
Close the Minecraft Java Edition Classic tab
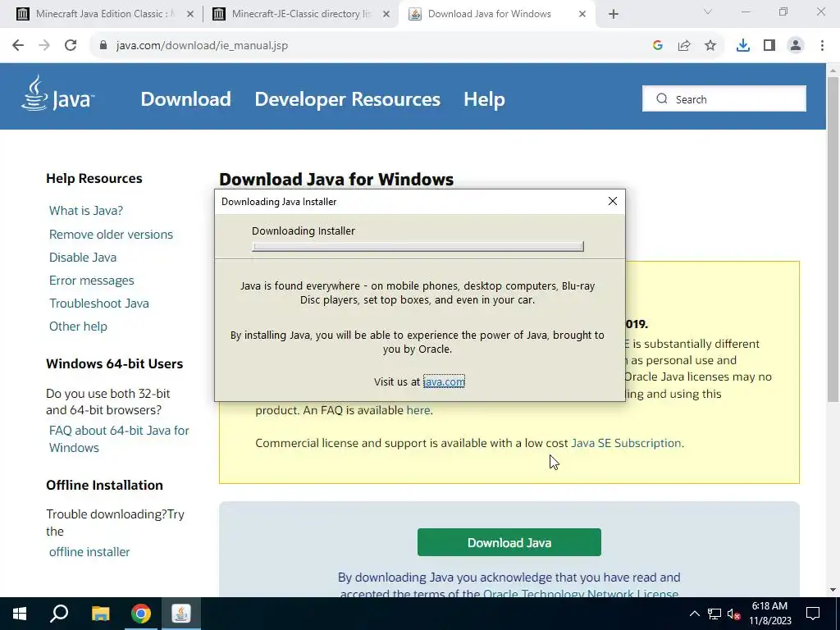pos(189,15)
